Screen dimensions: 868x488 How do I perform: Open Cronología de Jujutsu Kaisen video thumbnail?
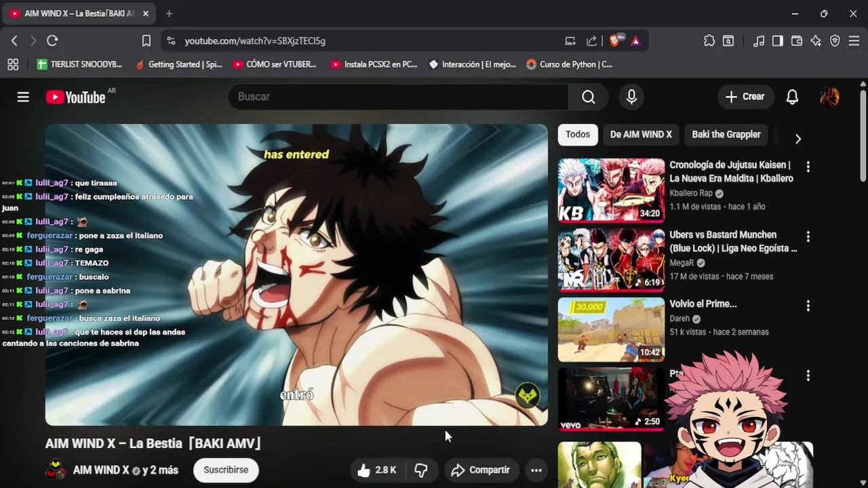pyautogui.click(x=611, y=190)
